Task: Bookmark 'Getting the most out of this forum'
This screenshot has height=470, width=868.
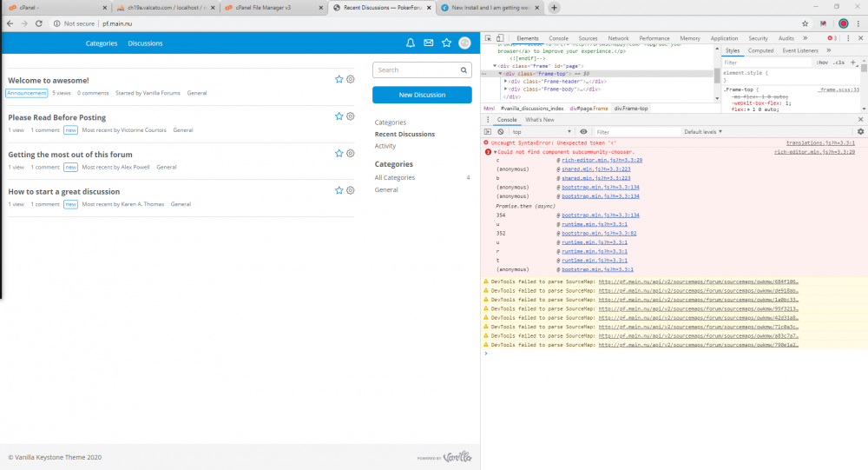Action: 339,154
